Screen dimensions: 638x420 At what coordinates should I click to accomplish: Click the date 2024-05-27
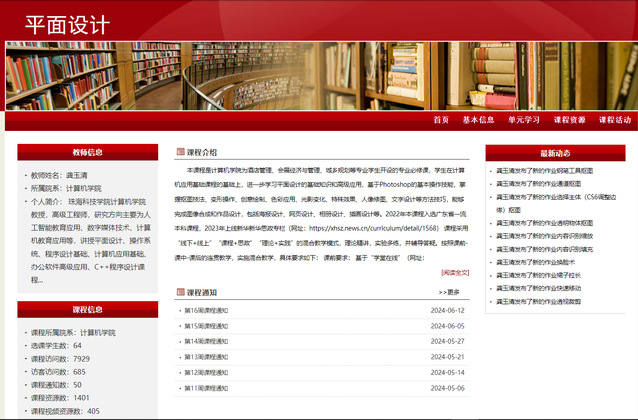447,341
